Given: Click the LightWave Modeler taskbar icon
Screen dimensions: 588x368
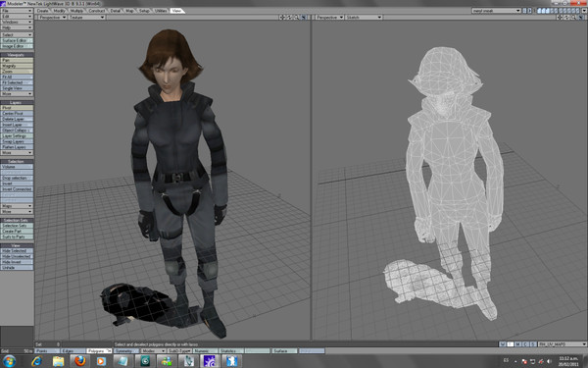Looking at the screenshot, I should pos(210,361).
